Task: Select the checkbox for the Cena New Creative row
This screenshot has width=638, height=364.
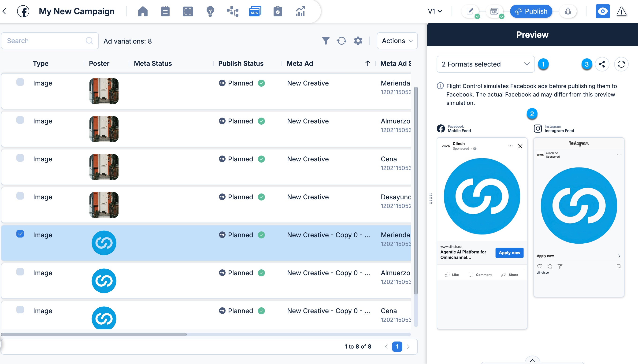Action: point(20,158)
